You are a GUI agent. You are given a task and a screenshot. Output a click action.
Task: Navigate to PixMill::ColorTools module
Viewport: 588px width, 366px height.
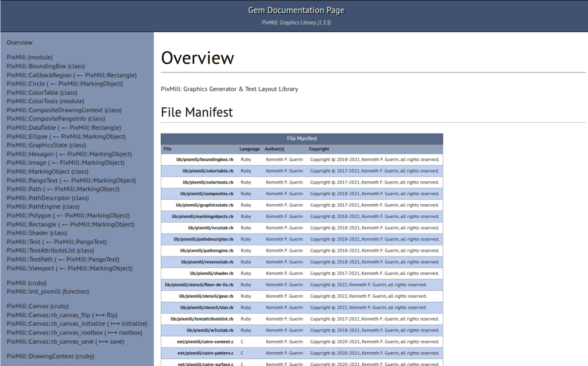[x=45, y=102]
